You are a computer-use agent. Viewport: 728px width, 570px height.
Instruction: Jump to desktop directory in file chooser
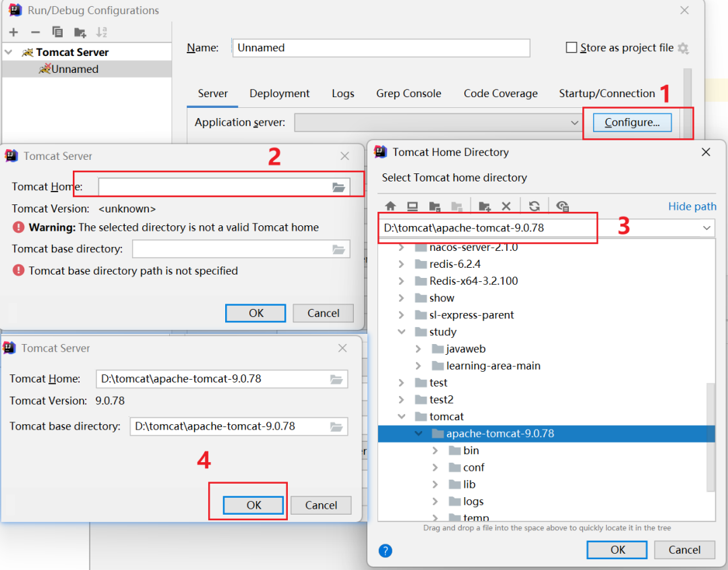[x=413, y=206]
